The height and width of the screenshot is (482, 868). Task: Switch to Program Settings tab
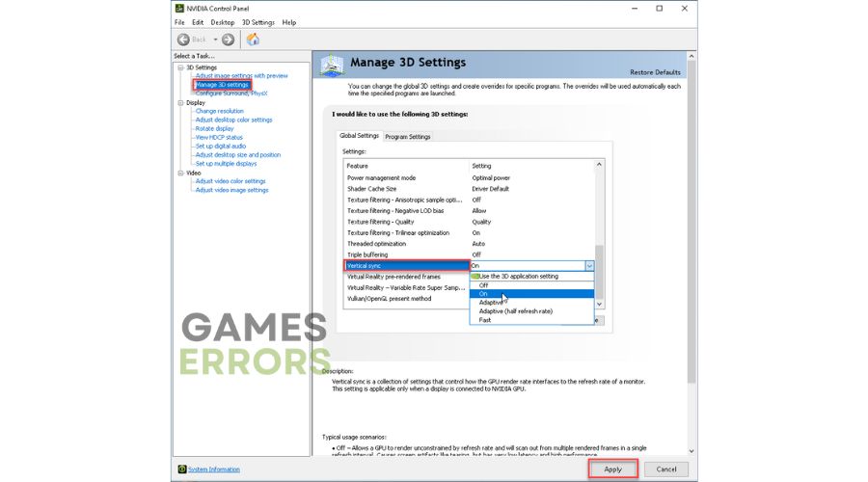click(x=407, y=137)
